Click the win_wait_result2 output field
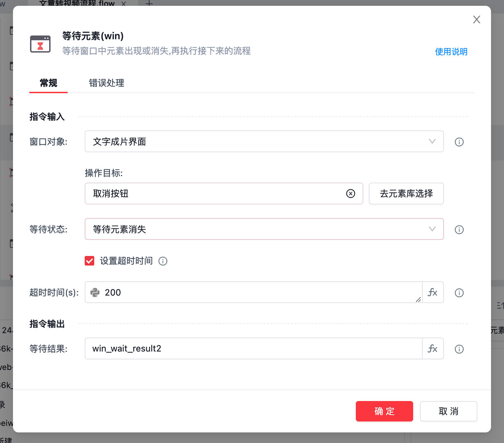The height and width of the screenshot is (443, 504). pyautogui.click(x=253, y=348)
